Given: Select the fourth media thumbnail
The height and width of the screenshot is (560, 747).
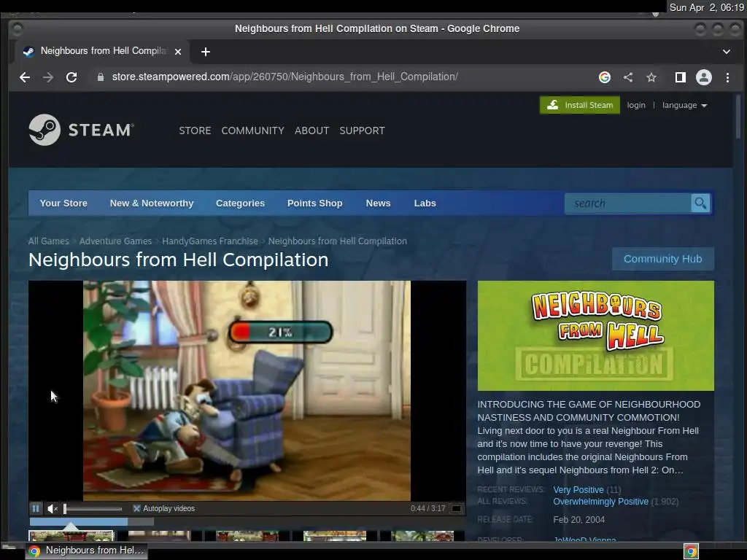Looking at the screenshot, I should point(334,536).
